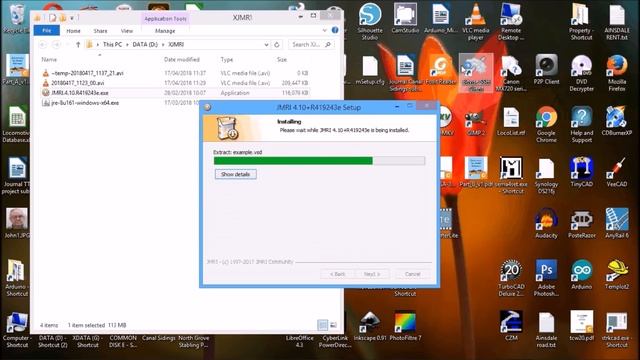640x360 pixels.
Task: Open Locomotive Database spreadsheet icon
Action: (x=16, y=124)
